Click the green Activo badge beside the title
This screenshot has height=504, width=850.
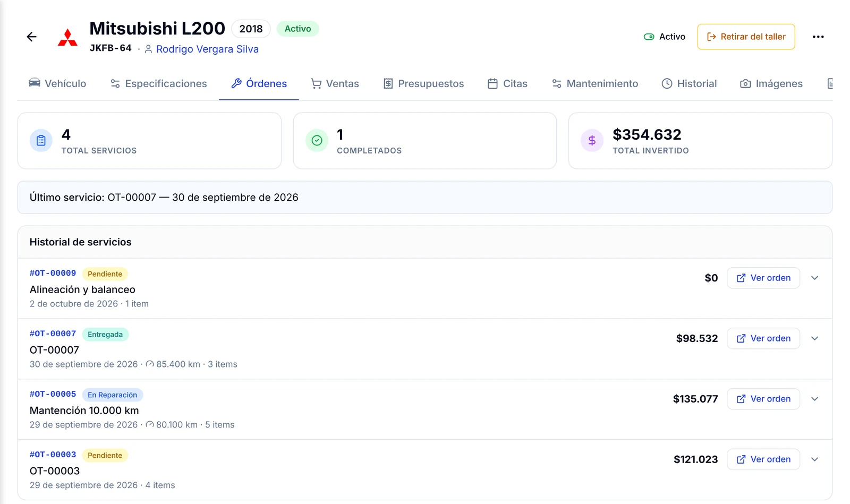(x=297, y=29)
